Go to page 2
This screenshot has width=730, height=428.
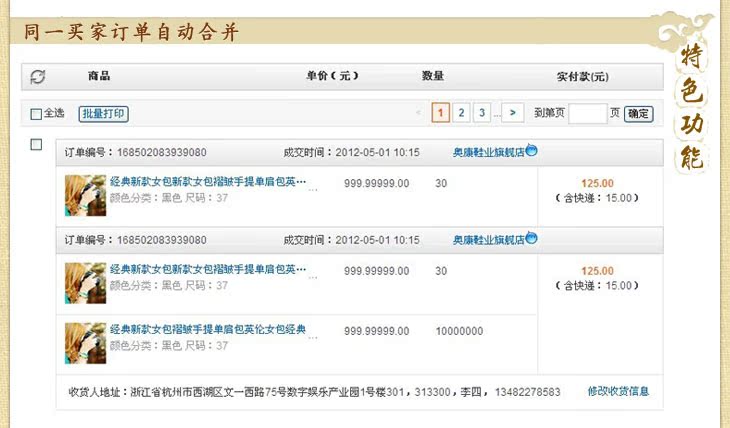461,113
